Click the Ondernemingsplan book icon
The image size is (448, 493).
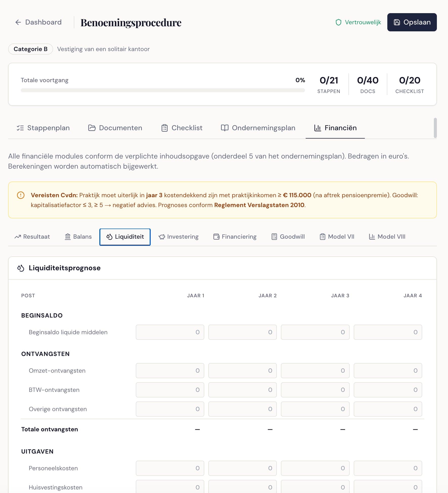(x=225, y=128)
